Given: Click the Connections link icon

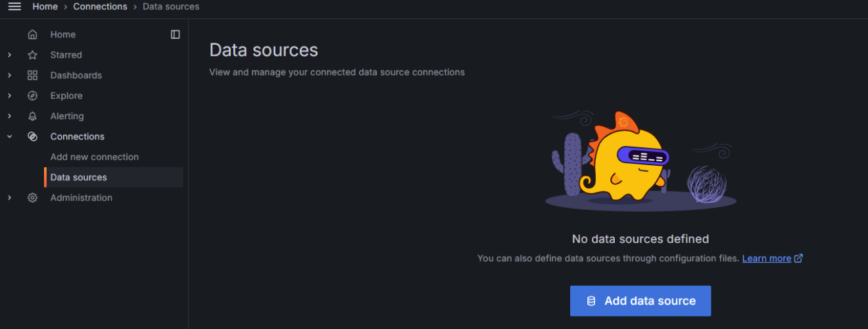Looking at the screenshot, I should click(32, 137).
